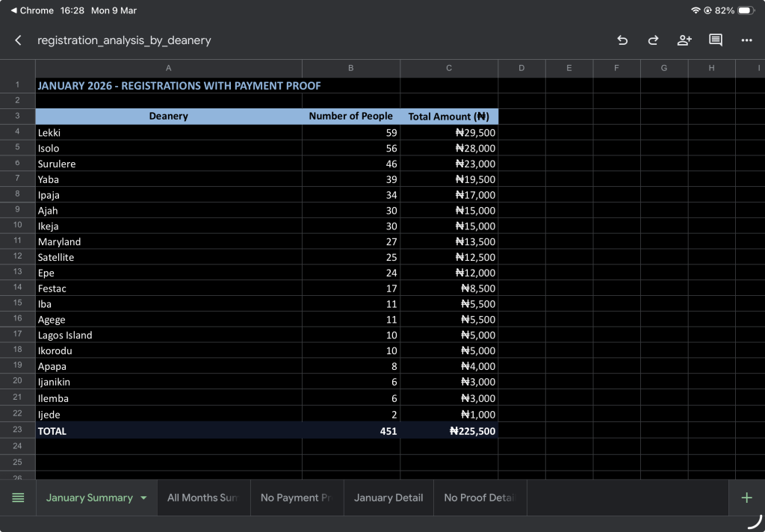765x532 pixels.
Task: Redo the last undone action
Action: (653, 40)
